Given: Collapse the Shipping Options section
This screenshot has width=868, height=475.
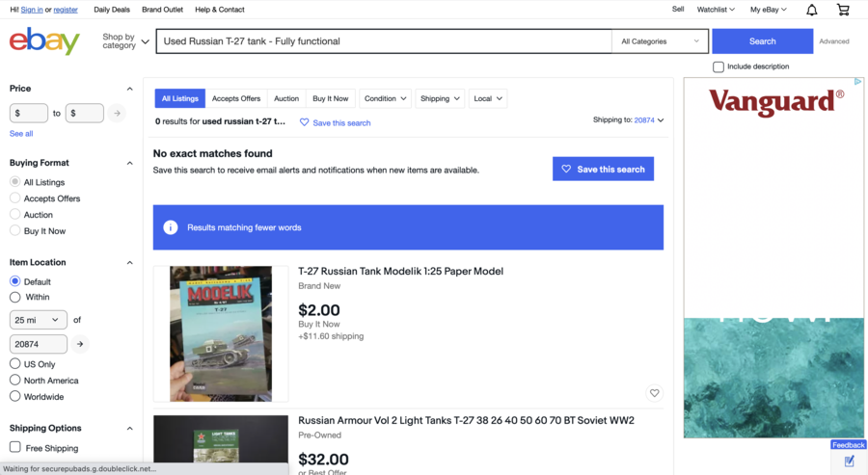Looking at the screenshot, I should point(129,429).
